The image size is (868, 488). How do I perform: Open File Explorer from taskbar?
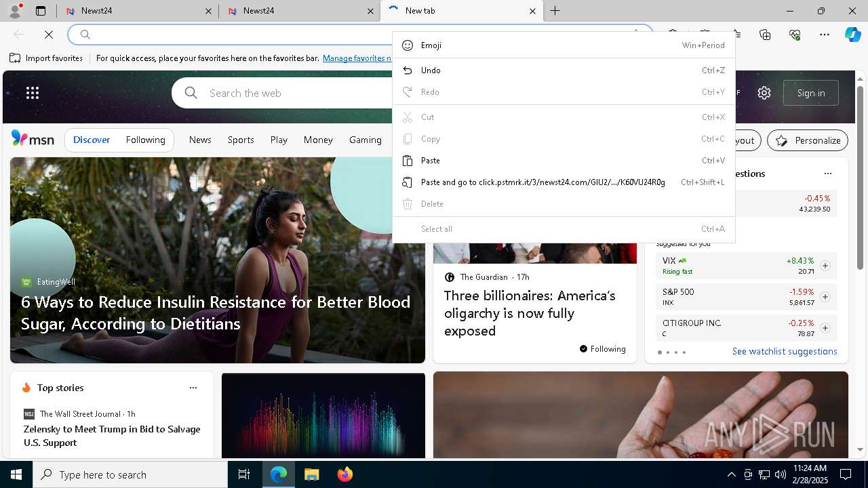pos(311,474)
